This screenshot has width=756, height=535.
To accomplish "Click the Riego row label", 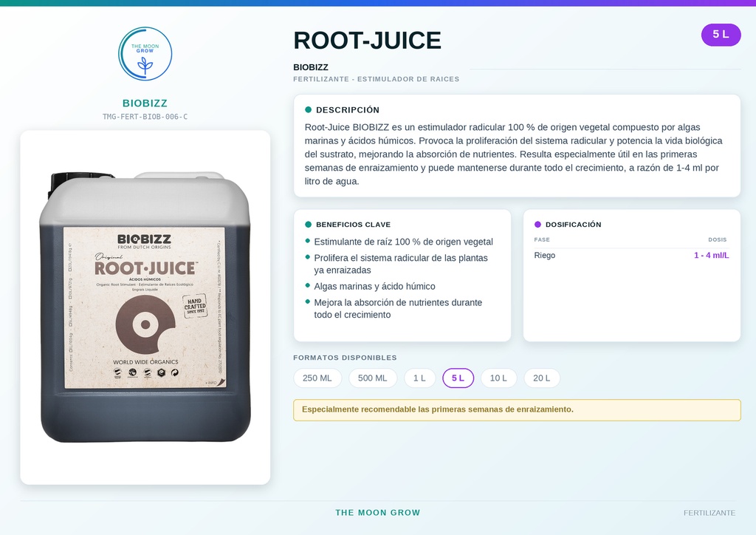I will click(x=545, y=255).
